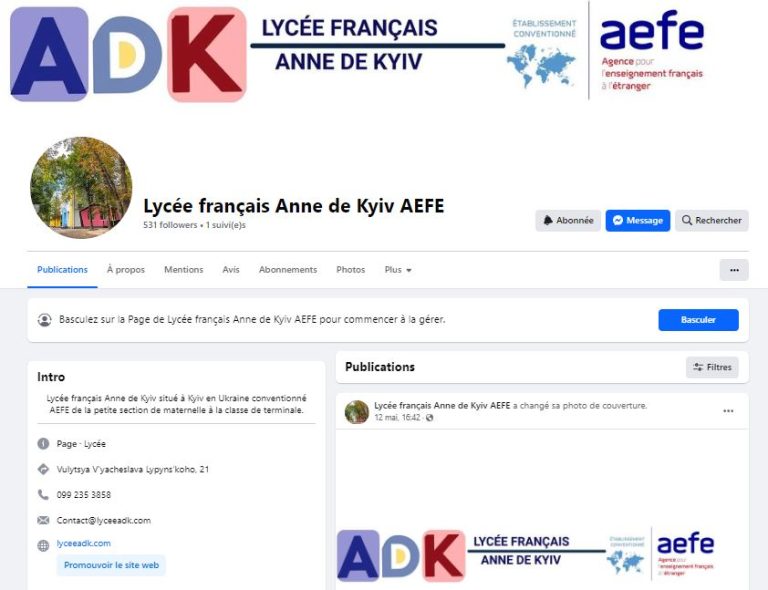Viewport: 768px width, 590px height.
Task: Open the page three-dots options menu
Action: pyautogui.click(x=734, y=270)
